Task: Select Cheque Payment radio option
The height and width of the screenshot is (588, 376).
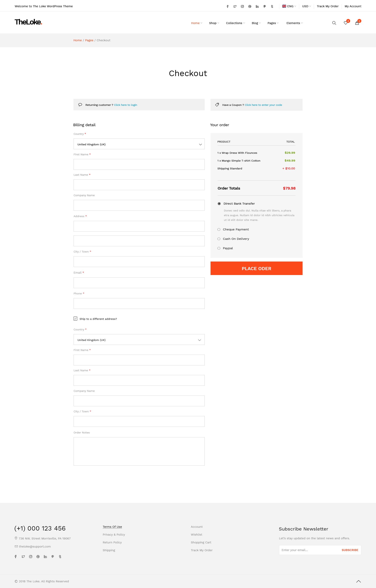Action: click(219, 229)
